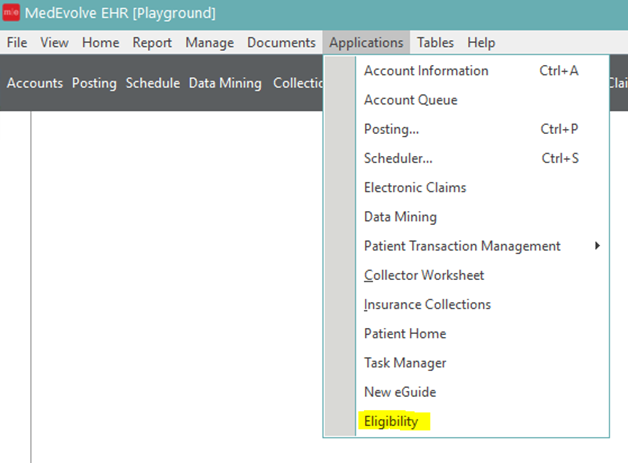The height and width of the screenshot is (463, 628).
Task: Launch Scheduler... from the Applications menu
Action: 482,159
